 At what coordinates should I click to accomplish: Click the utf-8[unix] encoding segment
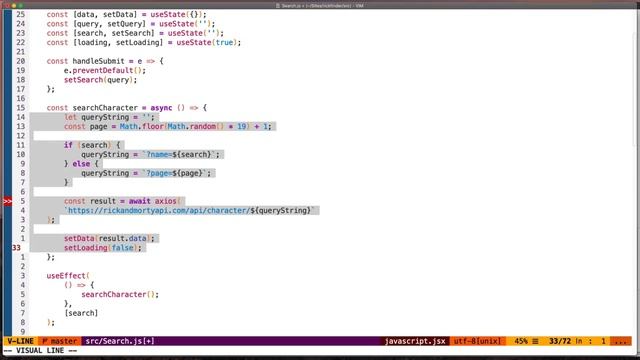pyautogui.click(x=477, y=341)
